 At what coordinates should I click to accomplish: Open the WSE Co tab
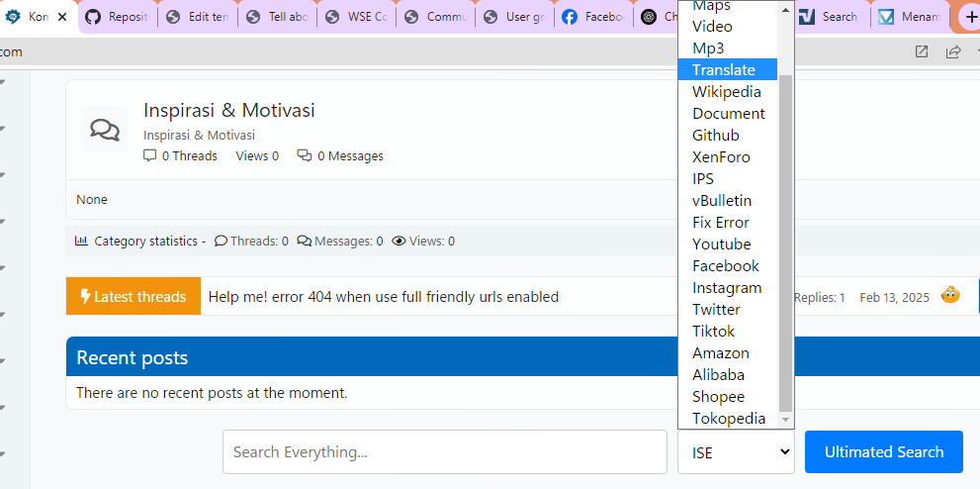357,17
